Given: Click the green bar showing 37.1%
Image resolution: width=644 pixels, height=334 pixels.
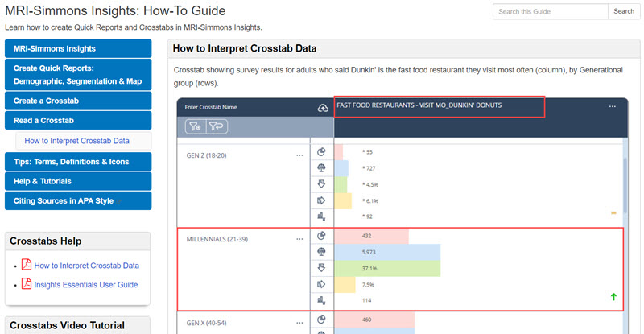Looking at the screenshot, I should pyautogui.click(x=387, y=268).
